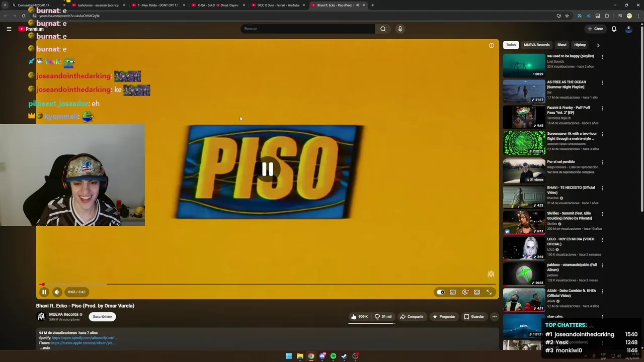Open Steam from taskbar
The image size is (644, 362).
344,356
